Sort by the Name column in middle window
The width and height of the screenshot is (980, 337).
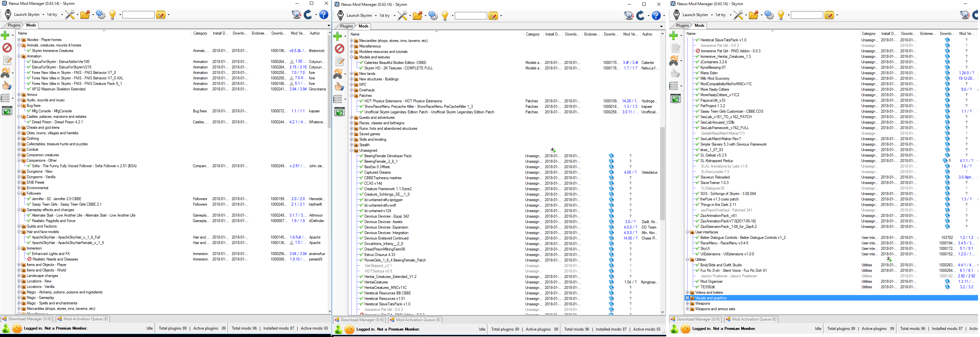point(436,34)
